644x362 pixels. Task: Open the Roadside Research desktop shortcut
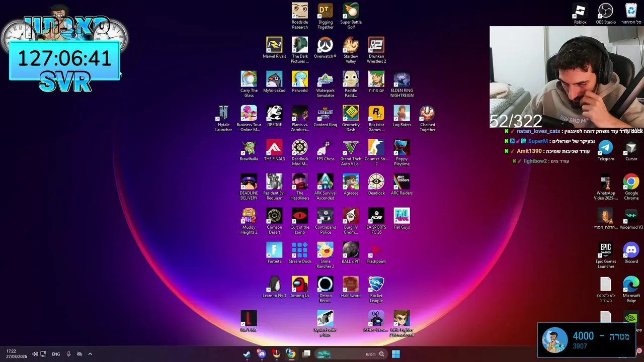(x=300, y=16)
